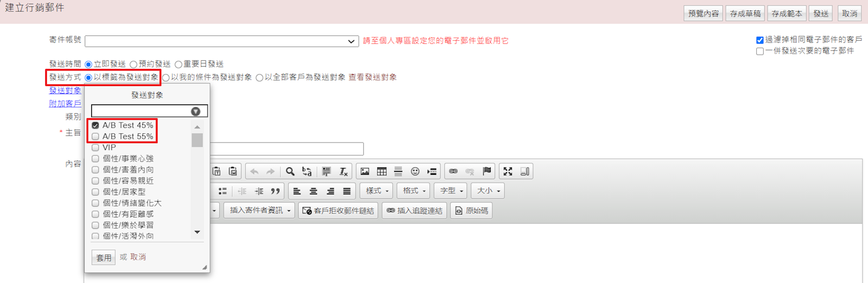868x283 pixels.
Task: Increase the paragraph indent
Action: [x=259, y=191]
